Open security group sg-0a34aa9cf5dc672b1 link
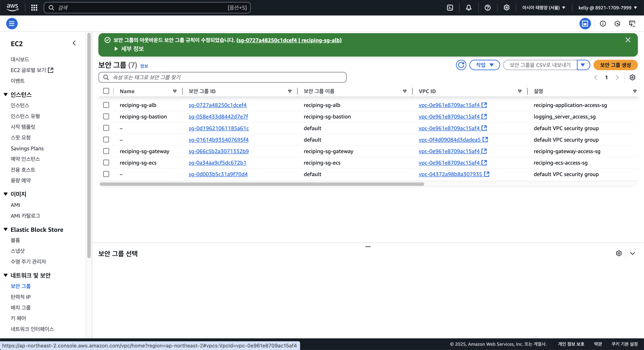The height and width of the screenshot is (350, 644). [217, 163]
